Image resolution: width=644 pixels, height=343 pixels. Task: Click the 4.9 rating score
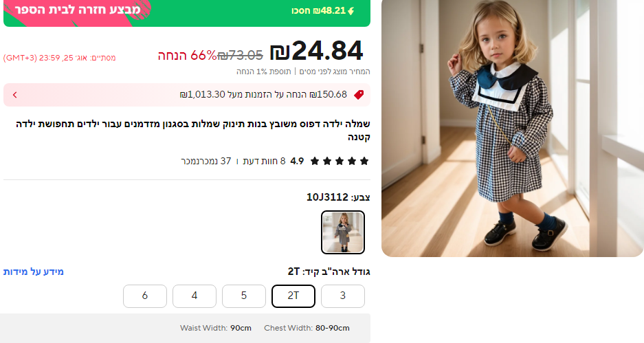click(297, 161)
